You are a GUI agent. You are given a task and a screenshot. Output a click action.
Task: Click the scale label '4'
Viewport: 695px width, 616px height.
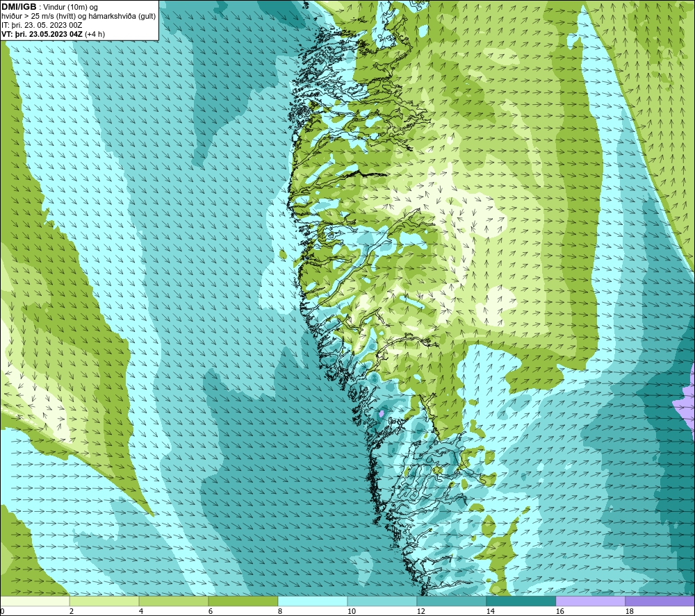pos(141,611)
